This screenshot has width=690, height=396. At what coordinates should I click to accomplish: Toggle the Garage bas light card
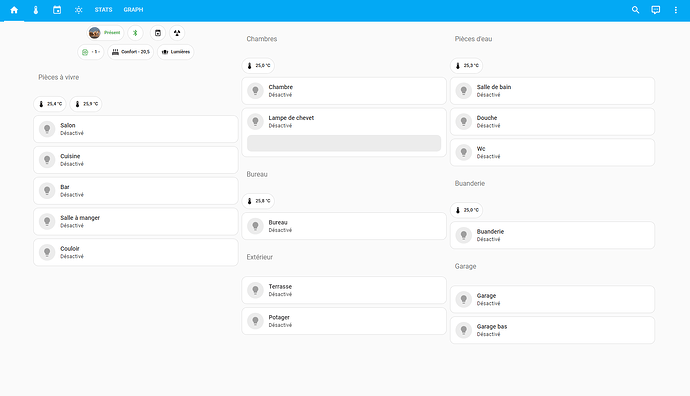(x=552, y=330)
